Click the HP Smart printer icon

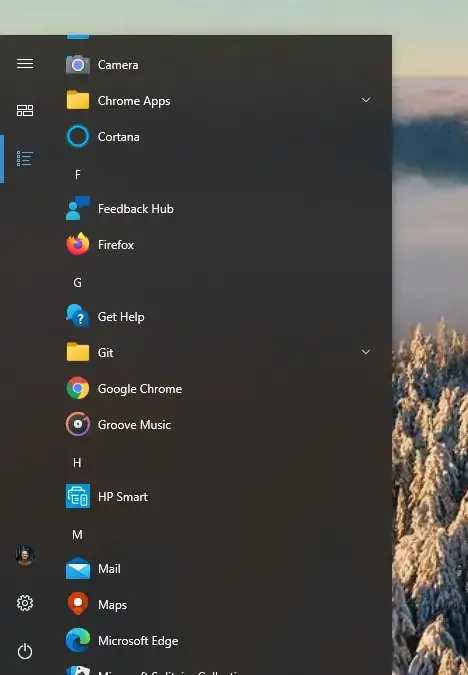pos(78,496)
